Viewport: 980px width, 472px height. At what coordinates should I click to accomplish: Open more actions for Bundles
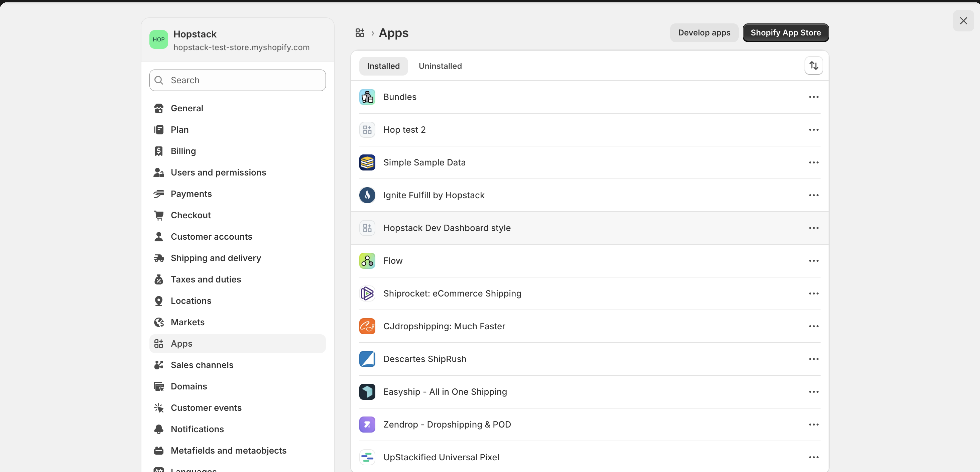(813, 97)
